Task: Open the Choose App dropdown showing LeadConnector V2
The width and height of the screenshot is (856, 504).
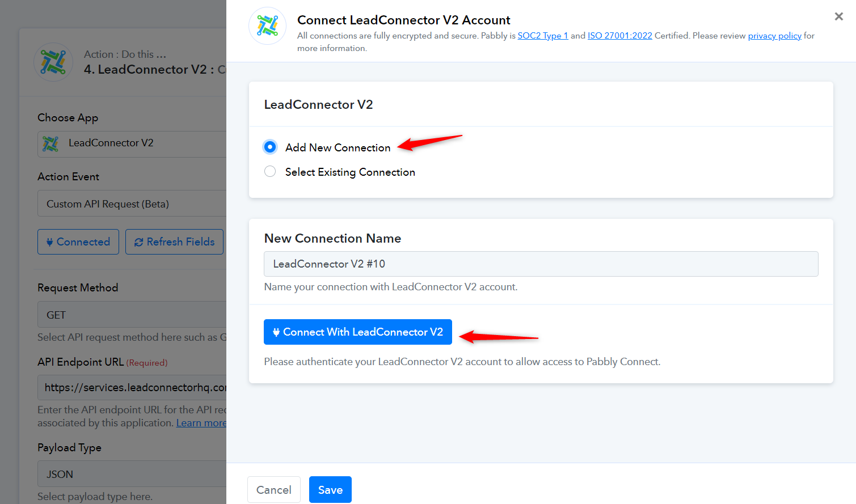Action: pyautogui.click(x=132, y=143)
